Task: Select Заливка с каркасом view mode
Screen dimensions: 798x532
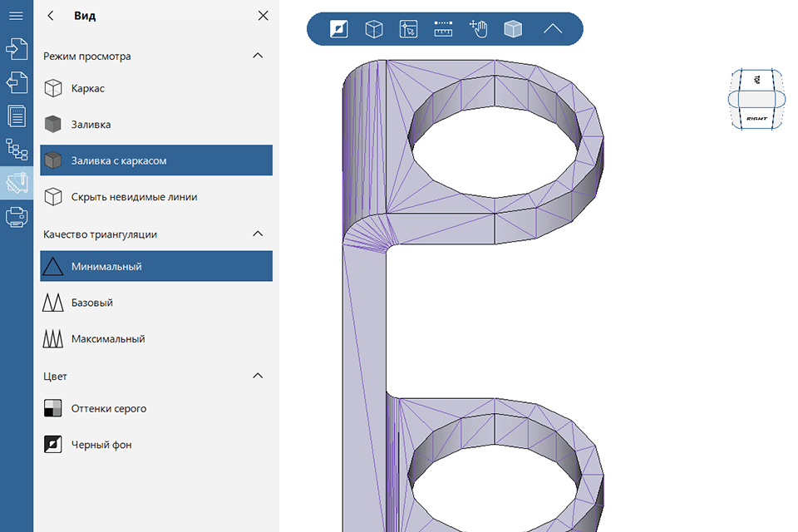Action: click(156, 160)
